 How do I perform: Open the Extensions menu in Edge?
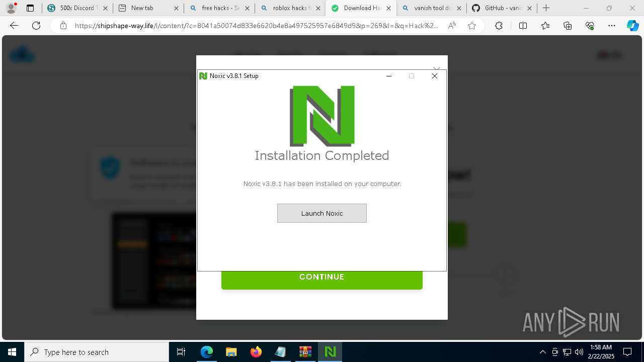coord(499,26)
